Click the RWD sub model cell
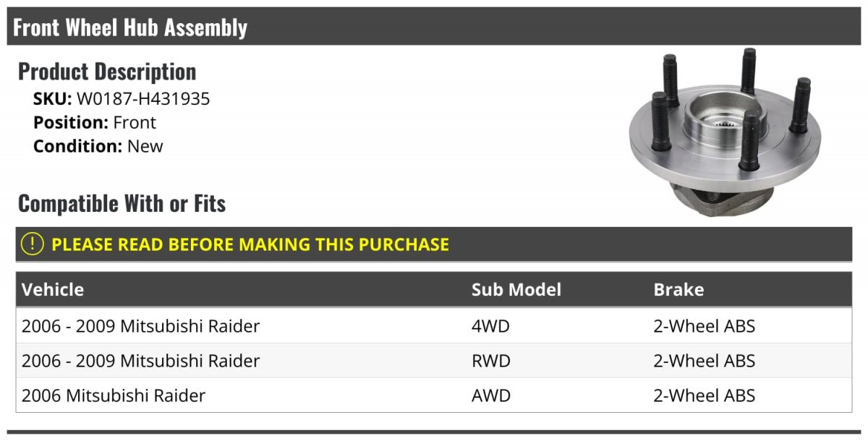Image resolution: width=868 pixels, height=441 pixels. point(491,361)
